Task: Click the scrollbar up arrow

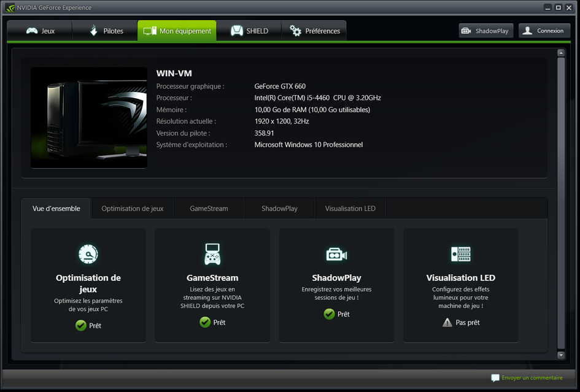Action: [561, 53]
